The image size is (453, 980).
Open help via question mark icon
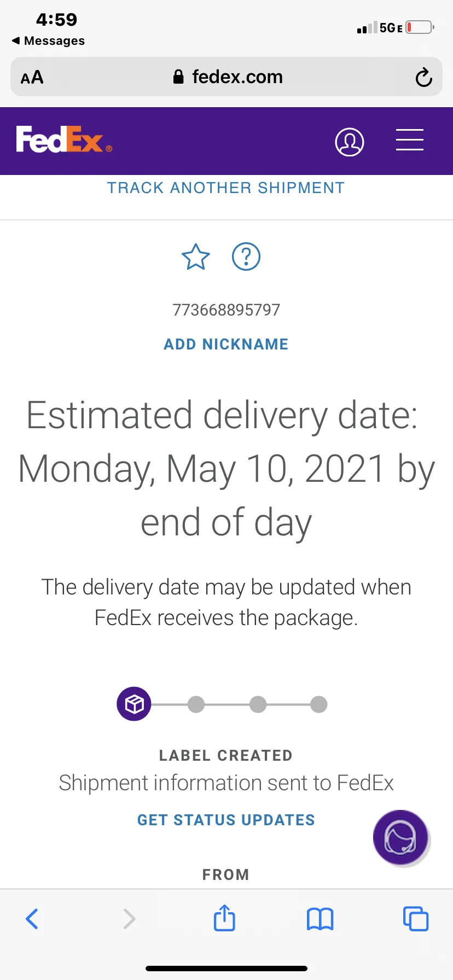point(246,256)
